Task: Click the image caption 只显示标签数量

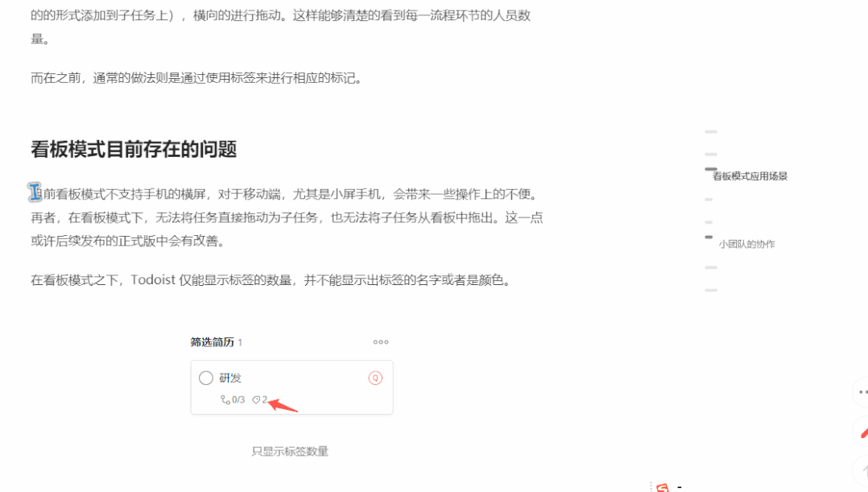Action: coord(290,451)
